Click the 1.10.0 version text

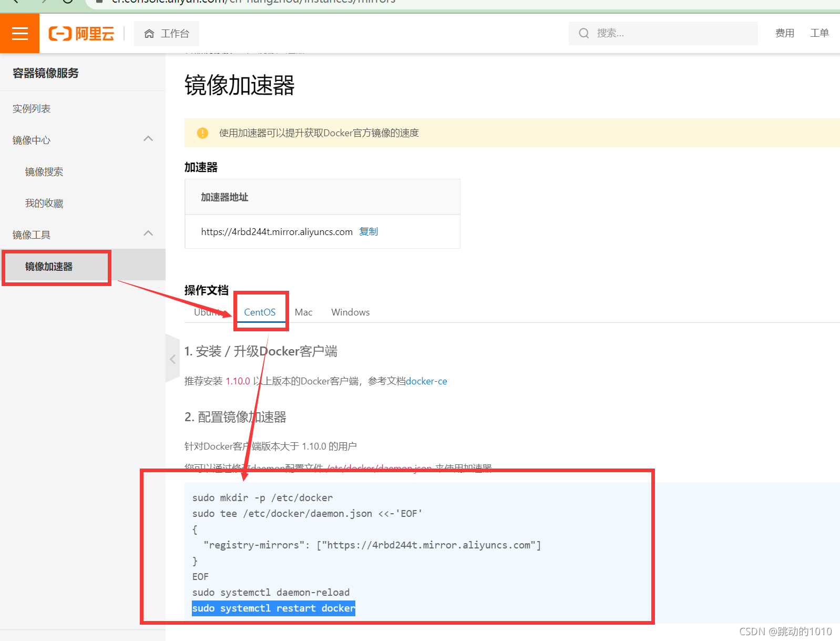tap(238, 381)
